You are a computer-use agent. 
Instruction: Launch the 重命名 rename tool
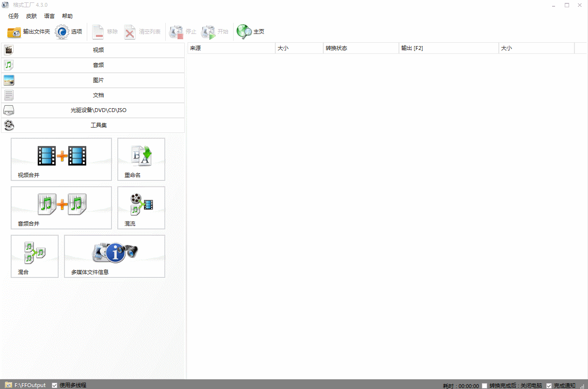[x=141, y=159]
